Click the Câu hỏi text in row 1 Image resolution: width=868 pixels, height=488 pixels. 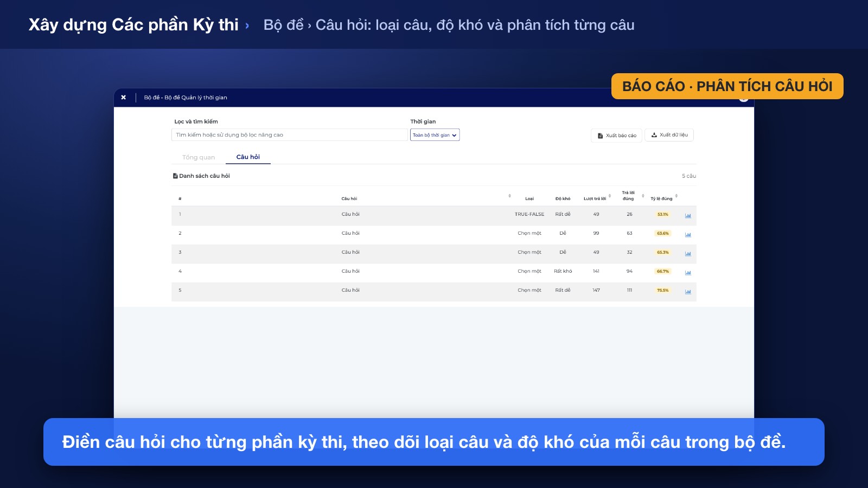point(350,214)
